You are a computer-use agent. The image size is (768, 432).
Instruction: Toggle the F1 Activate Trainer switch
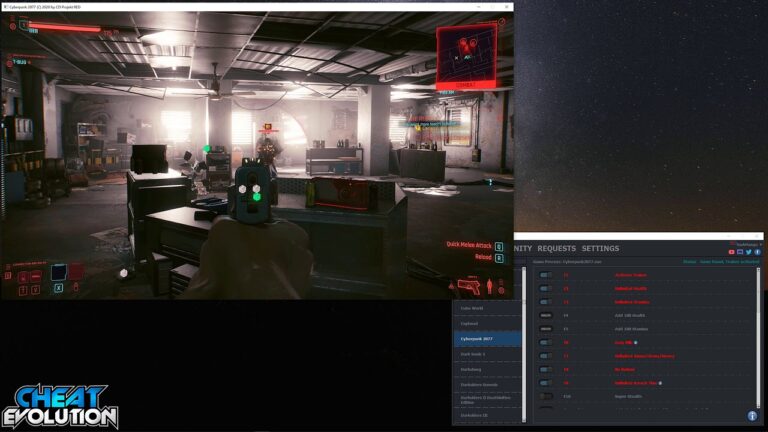(x=546, y=275)
